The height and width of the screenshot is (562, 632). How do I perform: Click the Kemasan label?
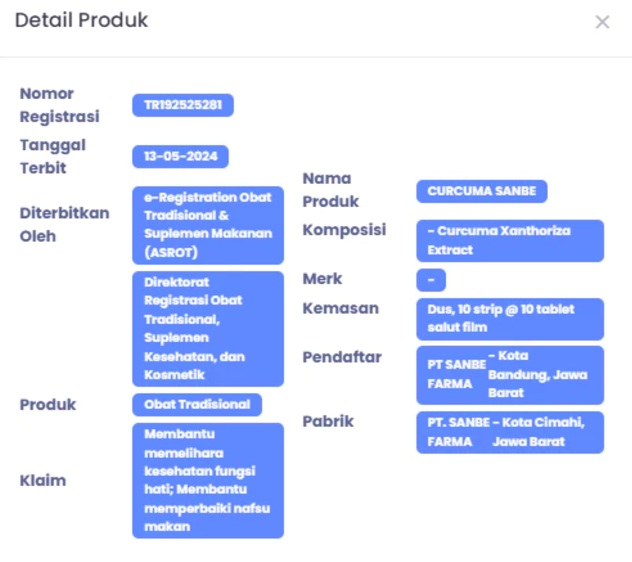click(340, 308)
